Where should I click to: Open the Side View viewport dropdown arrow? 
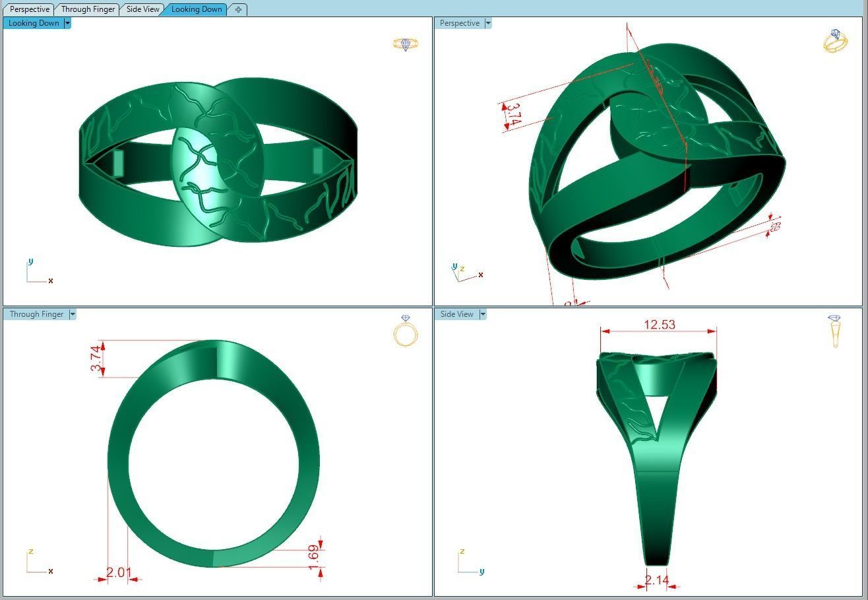pos(483,314)
